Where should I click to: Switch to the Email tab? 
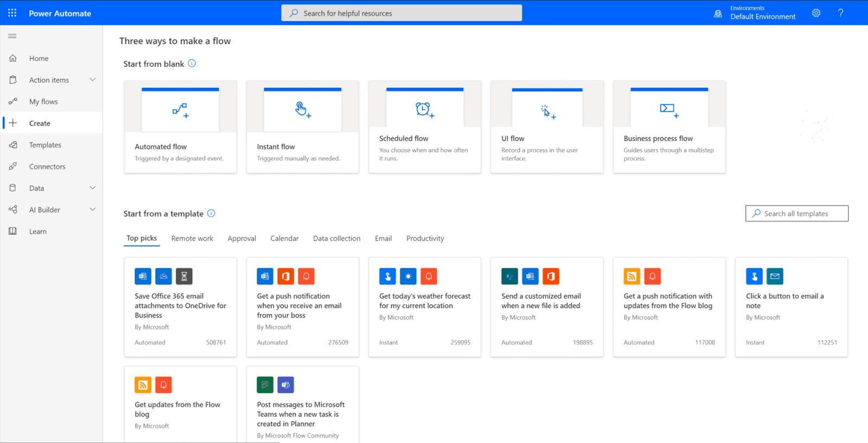click(x=383, y=238)
